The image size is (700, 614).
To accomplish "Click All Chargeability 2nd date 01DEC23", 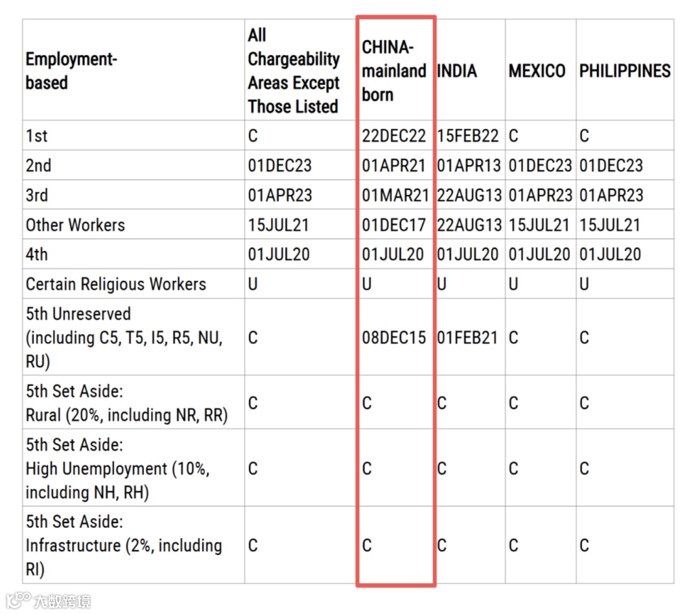I will pos(279,166).
